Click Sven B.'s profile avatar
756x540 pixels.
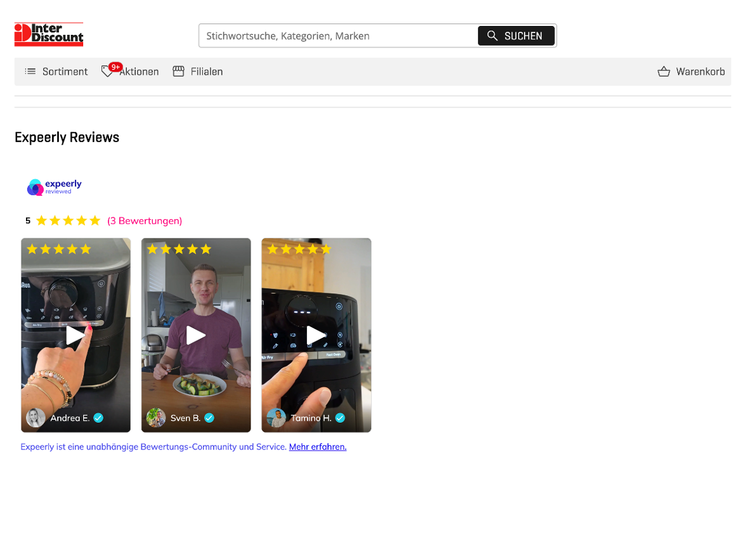click(x=156, y=418)
